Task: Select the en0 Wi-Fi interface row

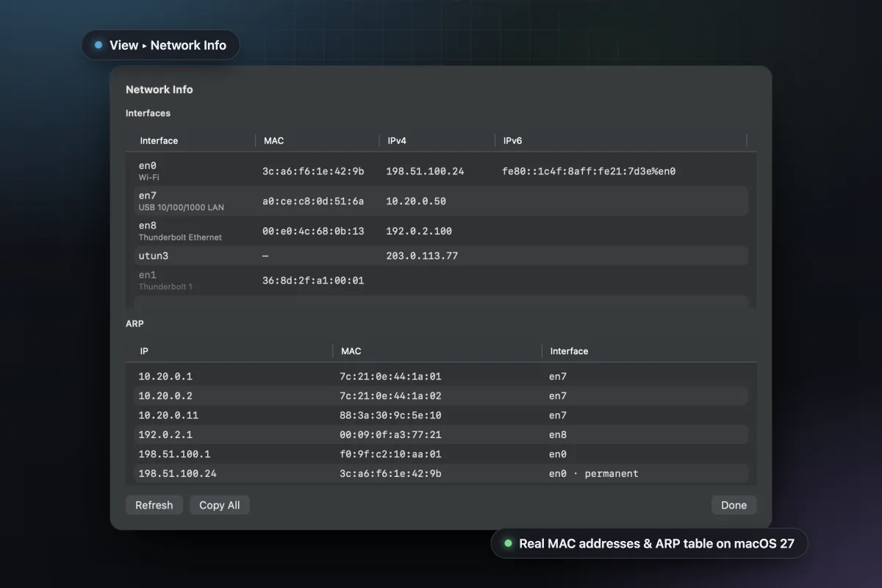Action: point(441,171)
